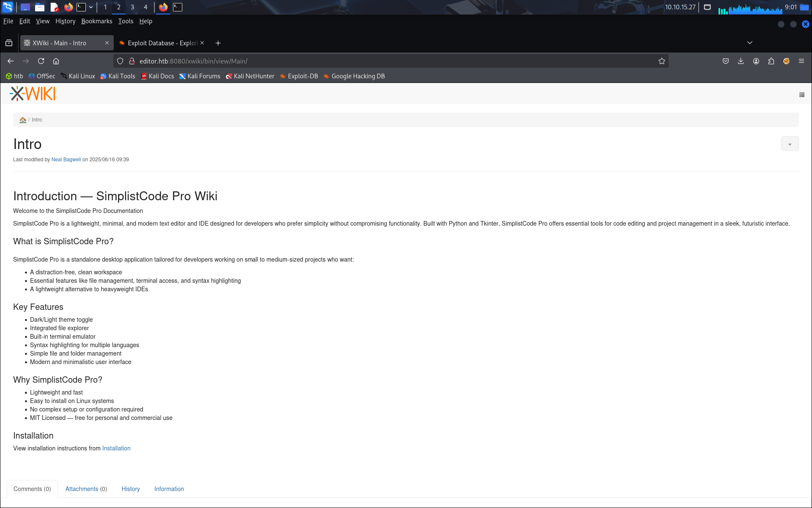Bookmark this page with the star icon

(661, 61)
